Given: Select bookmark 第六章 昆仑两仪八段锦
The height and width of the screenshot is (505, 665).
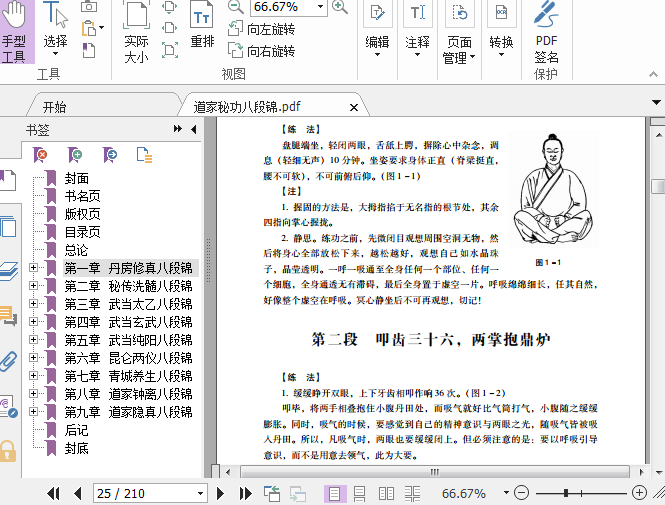Looking at the screenshot, I should [x=129, y=358].
